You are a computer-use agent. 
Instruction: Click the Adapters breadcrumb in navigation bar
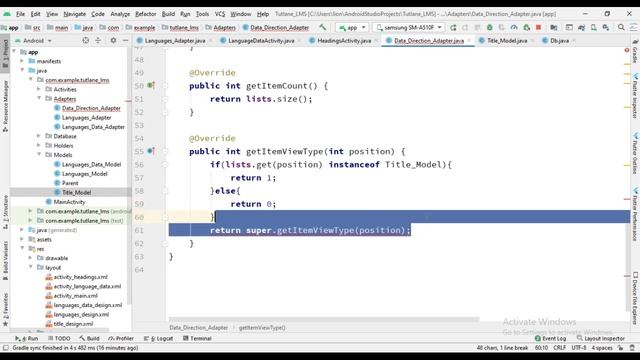pos(224,27)
